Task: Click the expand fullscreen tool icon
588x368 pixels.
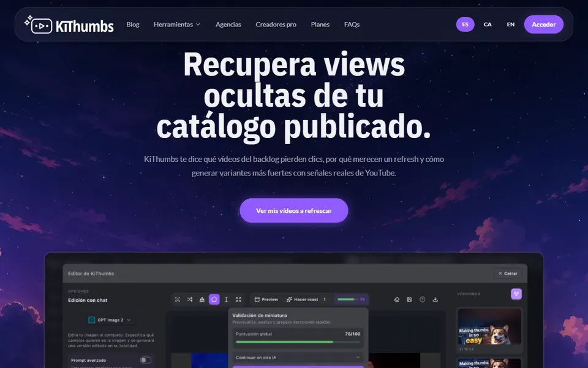Action: tap(238, 299)
